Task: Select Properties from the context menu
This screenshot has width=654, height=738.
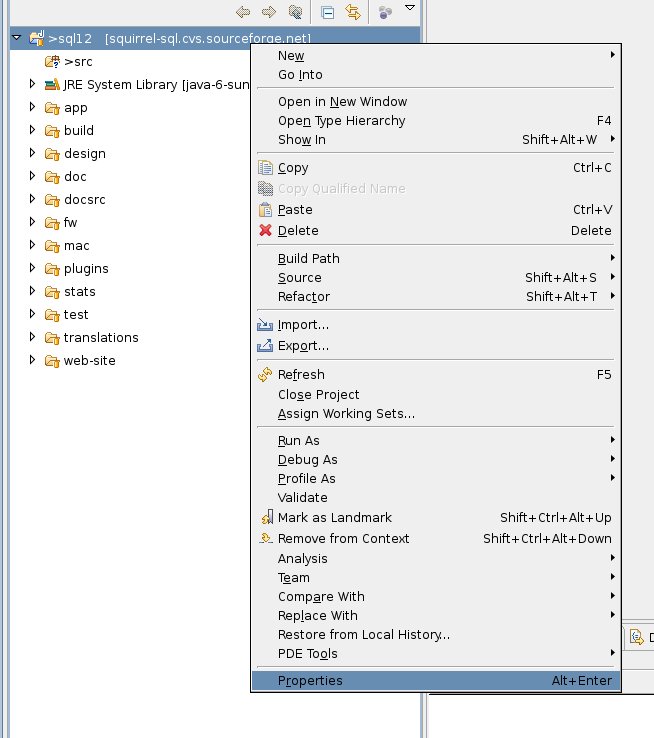Action: [x=436, y=681]
